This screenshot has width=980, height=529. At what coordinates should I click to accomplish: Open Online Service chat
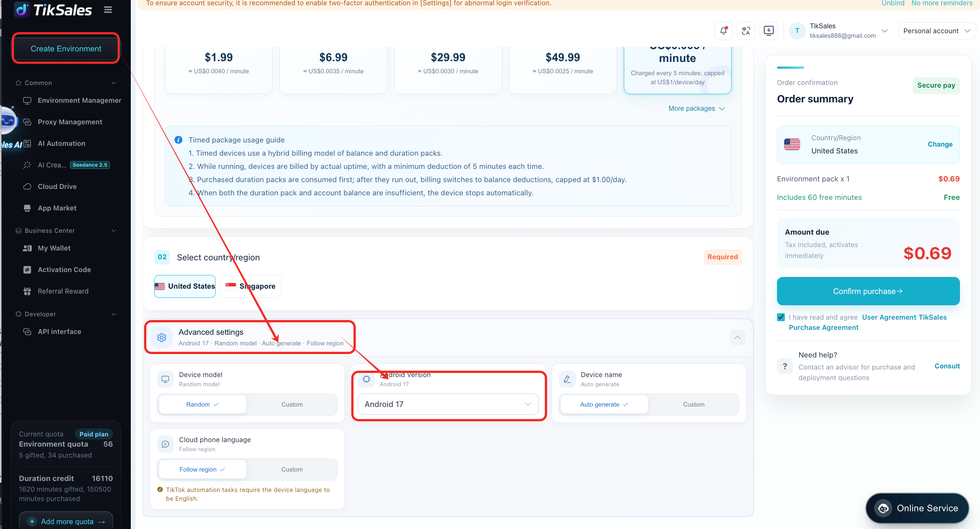(x=917, y=508)
